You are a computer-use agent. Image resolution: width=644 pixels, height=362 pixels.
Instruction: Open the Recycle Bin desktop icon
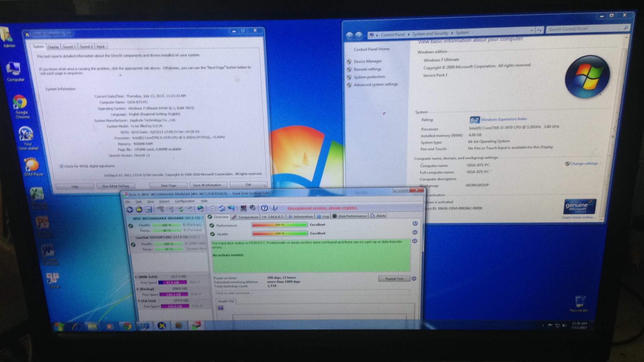coord(579,304)
